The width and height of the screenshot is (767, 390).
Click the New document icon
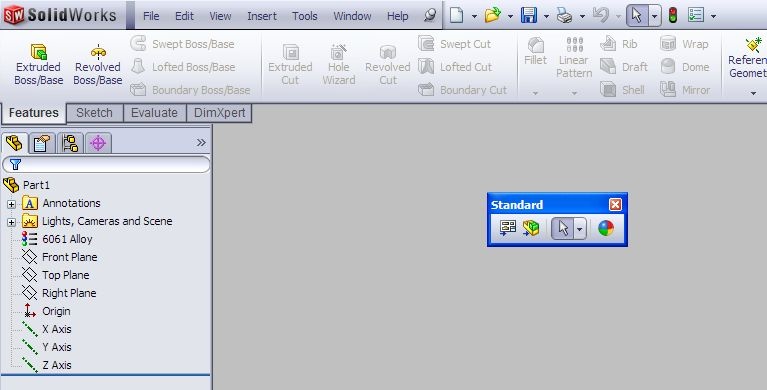click(x=456, y=16)
